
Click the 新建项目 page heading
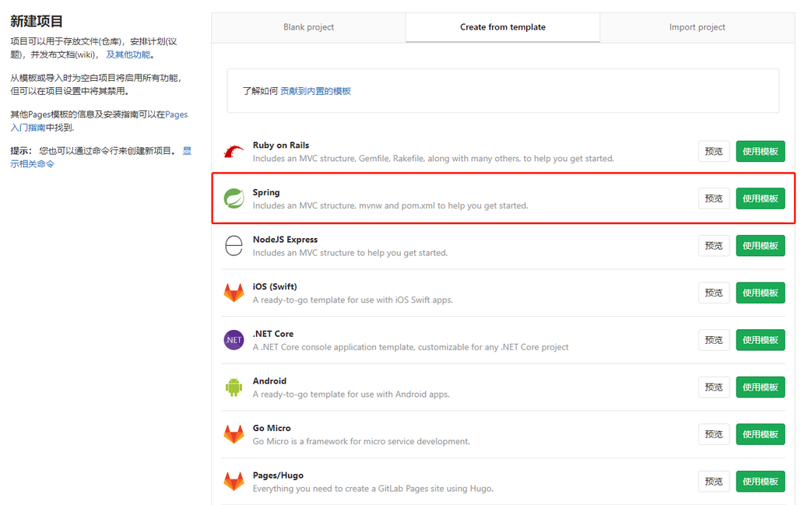point(37,21)
